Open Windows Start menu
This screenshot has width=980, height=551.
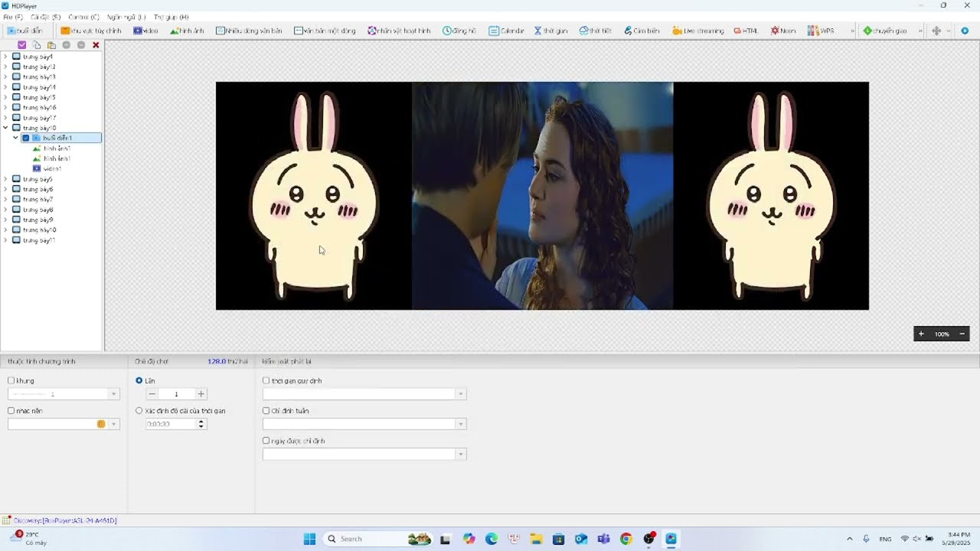pyautogui.click(x=309, y=539)
